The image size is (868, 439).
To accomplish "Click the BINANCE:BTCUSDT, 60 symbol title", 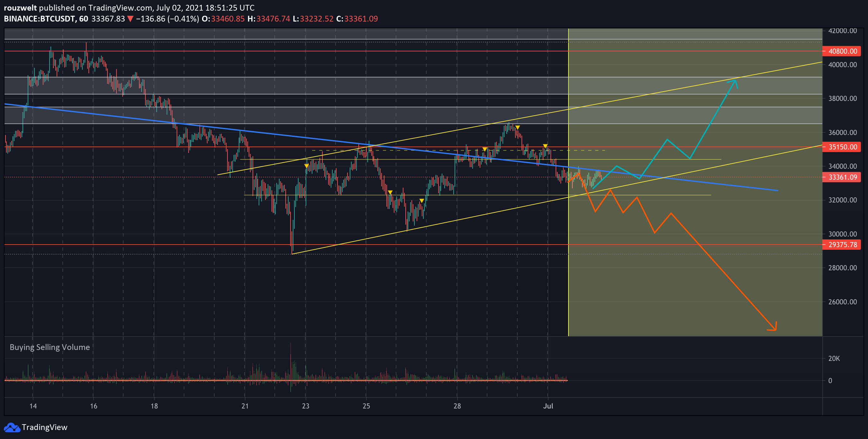I will coord(46,19).
